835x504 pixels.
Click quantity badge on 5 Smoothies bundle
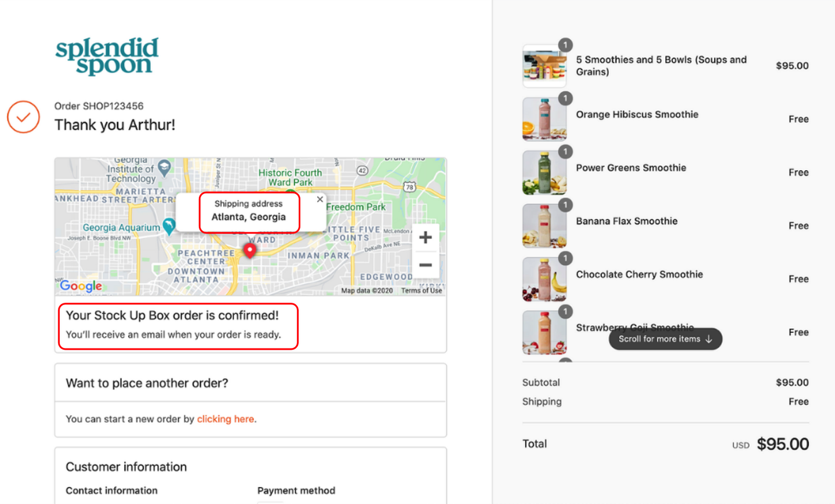565,45
